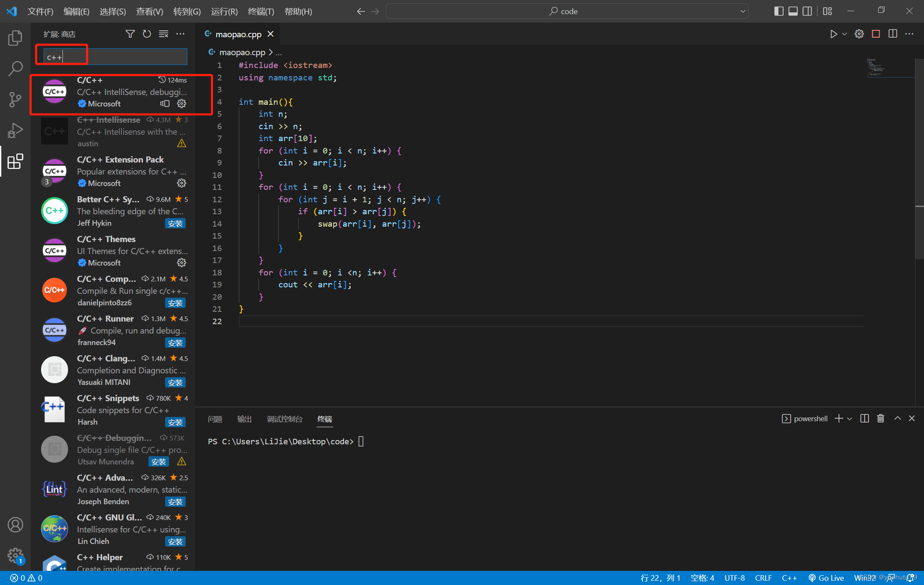
Task: Split the editor to the right
Action: click(893, 34)
